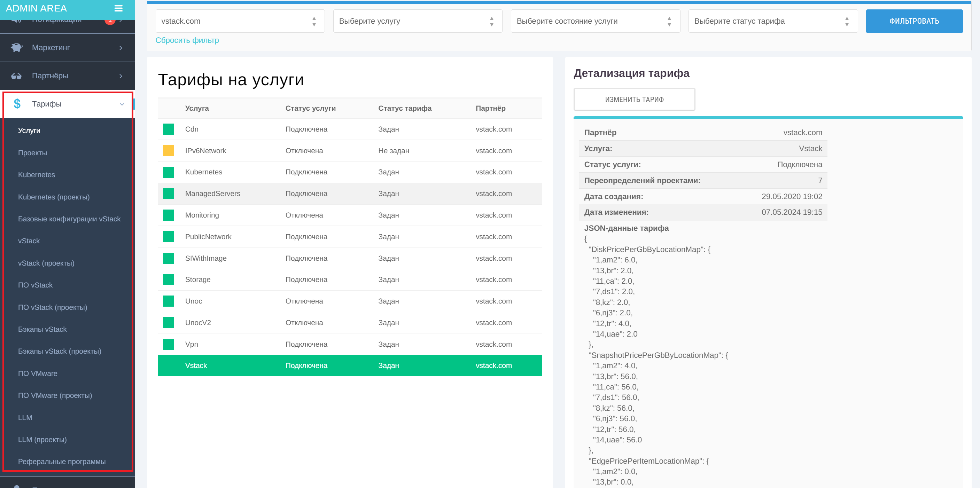This screenshot has width=980, height=488.
Task: Click the green status square for SlWithImage
Action: coord(169,258)
